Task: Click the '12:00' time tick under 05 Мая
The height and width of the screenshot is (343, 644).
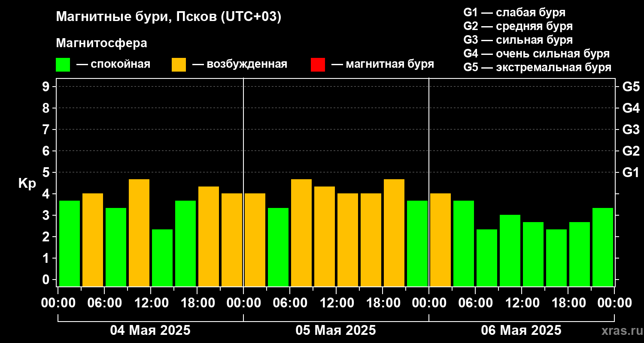Action: click(x=336, y=303)
